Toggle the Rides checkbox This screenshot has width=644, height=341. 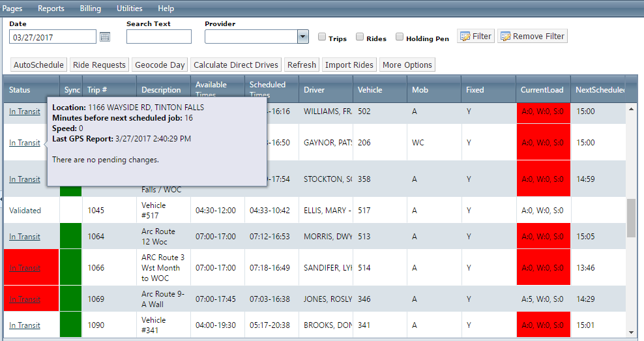pos(360,37)
